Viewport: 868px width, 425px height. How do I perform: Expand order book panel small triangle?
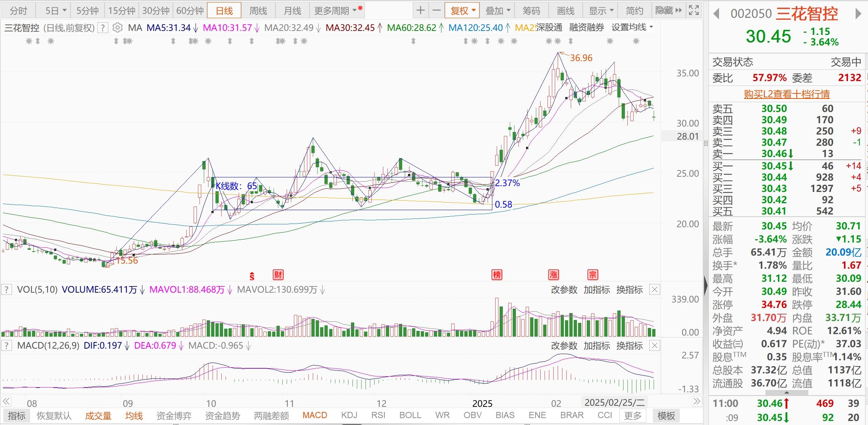[x=787, y=393]
